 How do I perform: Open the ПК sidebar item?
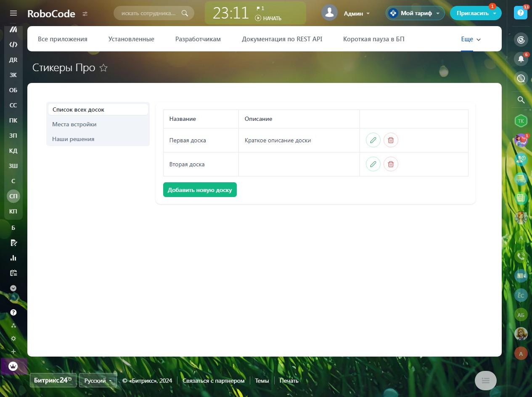tap(13, 120)
